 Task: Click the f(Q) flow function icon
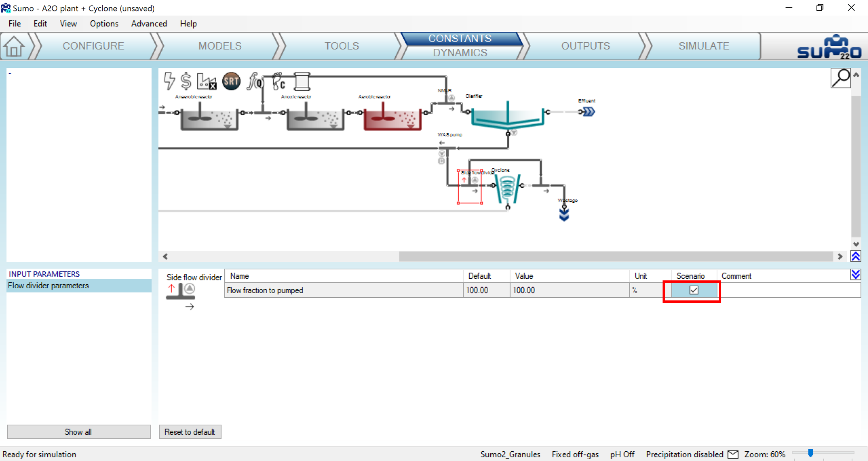click(255, 81)
